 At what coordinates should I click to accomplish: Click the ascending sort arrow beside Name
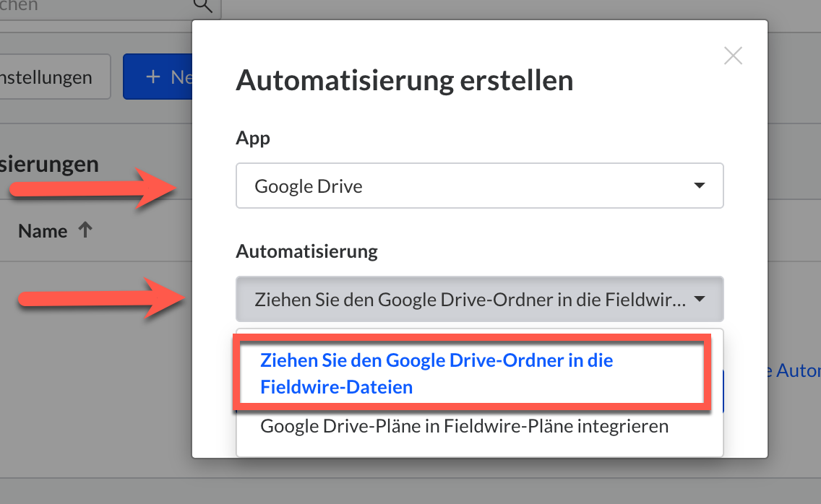click(85, 230)
